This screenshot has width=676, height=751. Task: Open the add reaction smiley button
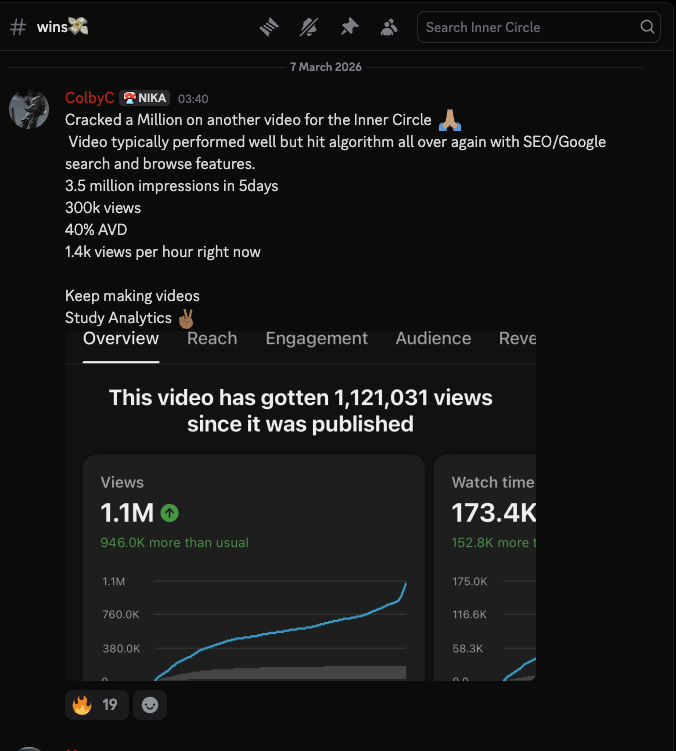click(150, 705)
